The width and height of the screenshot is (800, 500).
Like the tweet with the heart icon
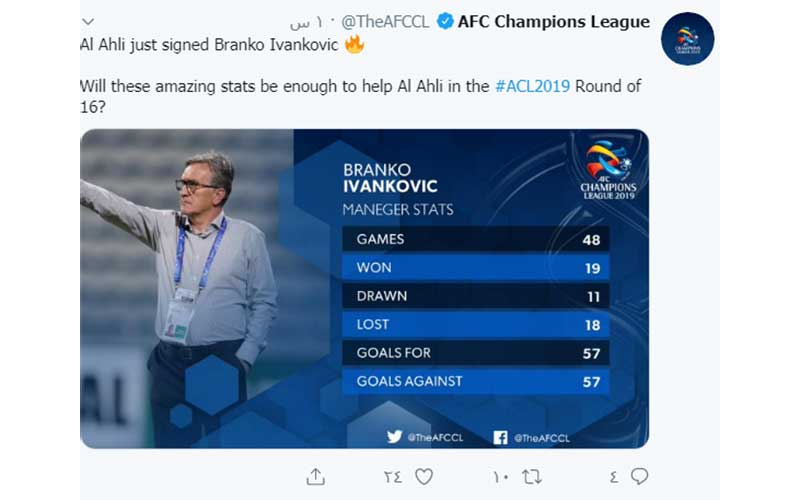423,477
